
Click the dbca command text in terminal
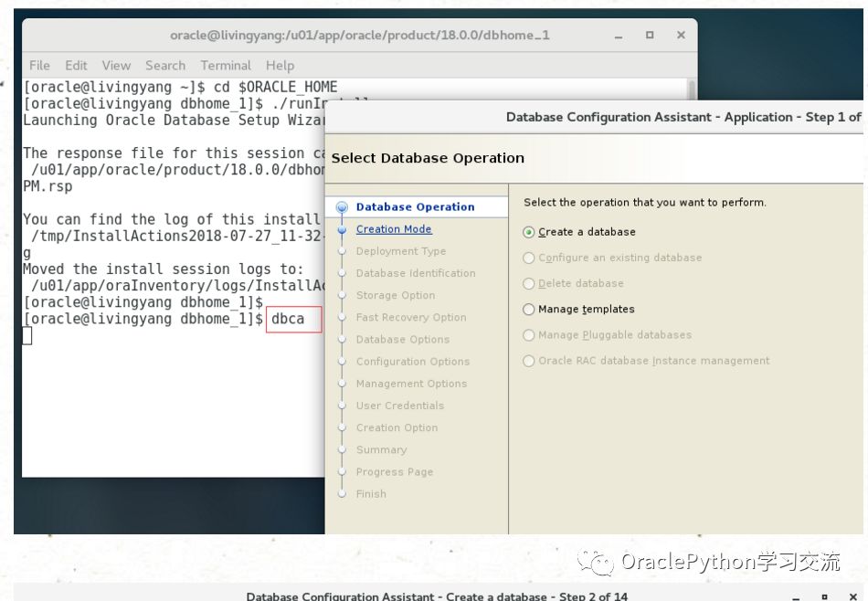[x=288, y=319]
